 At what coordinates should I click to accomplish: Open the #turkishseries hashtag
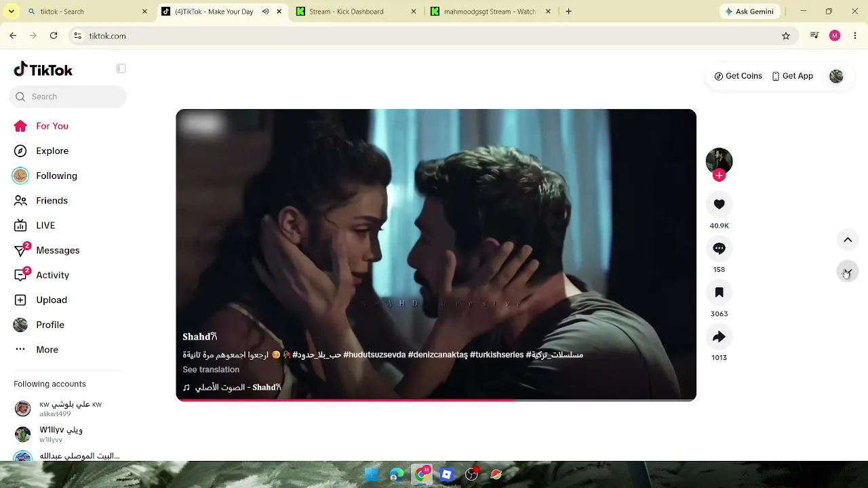point(497,354)
